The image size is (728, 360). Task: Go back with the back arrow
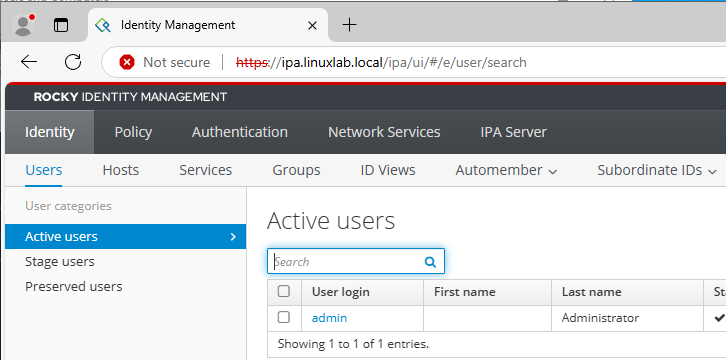(29, 62)
